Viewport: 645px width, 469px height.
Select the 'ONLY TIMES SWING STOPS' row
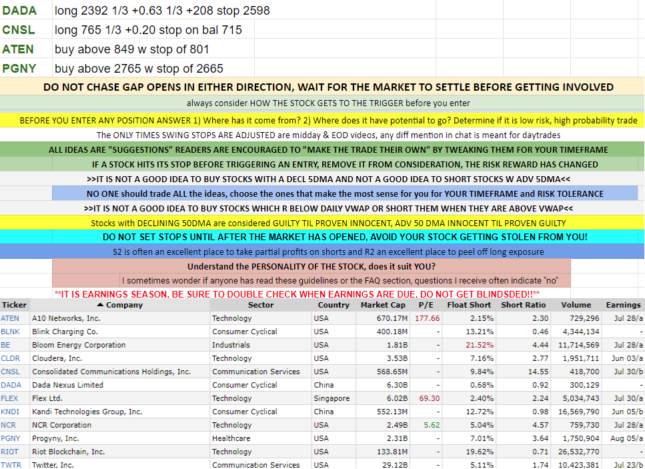(x=322, y=135)
